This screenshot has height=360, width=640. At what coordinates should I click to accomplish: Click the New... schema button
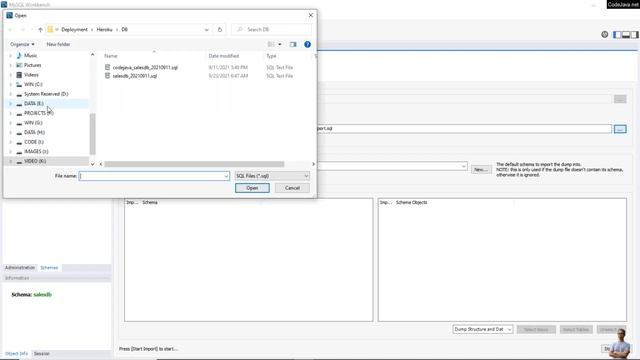coord(481,169)
